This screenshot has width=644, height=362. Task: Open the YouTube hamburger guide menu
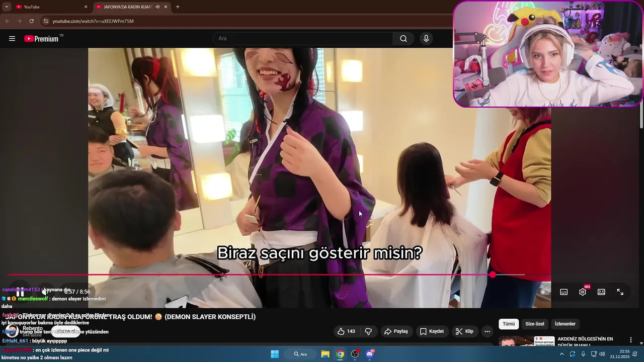point(12,39)
